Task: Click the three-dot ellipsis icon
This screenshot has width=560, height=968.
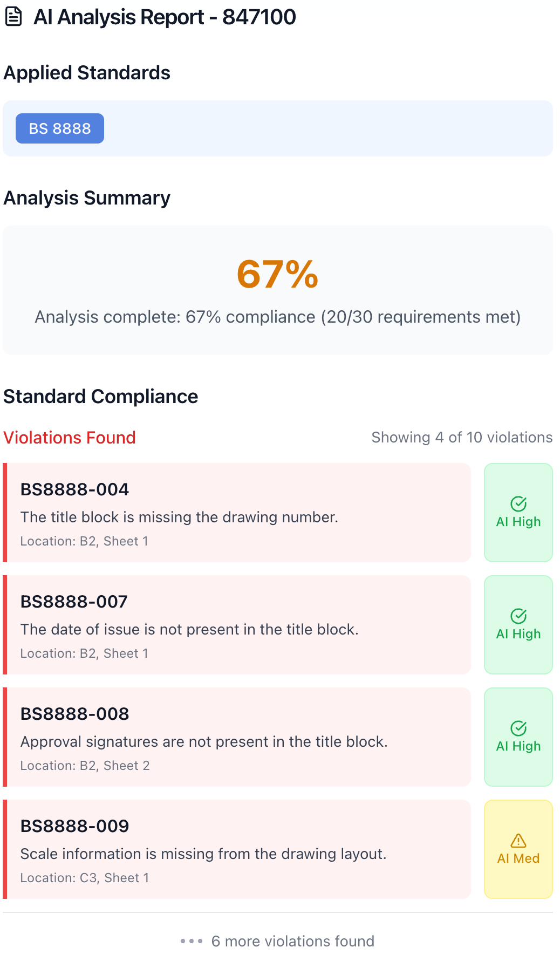Action: click(192, 941)
